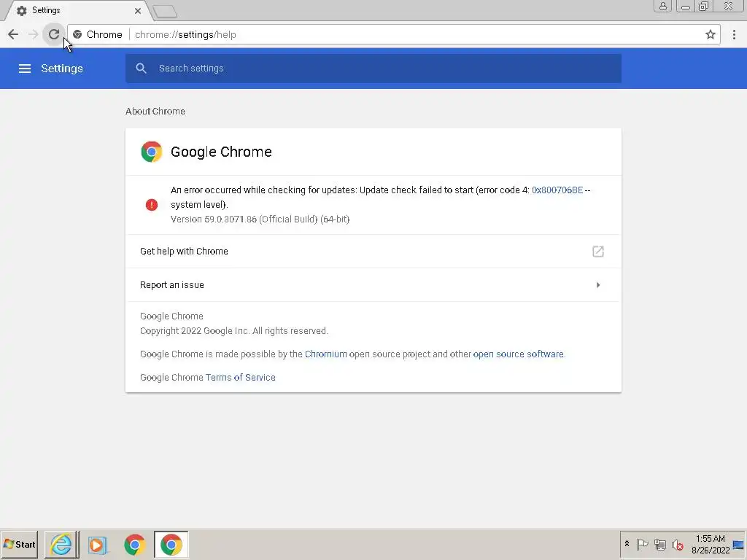Click the network tray icon
Viewport: 747px width, 560px height.
coord(659,544)
